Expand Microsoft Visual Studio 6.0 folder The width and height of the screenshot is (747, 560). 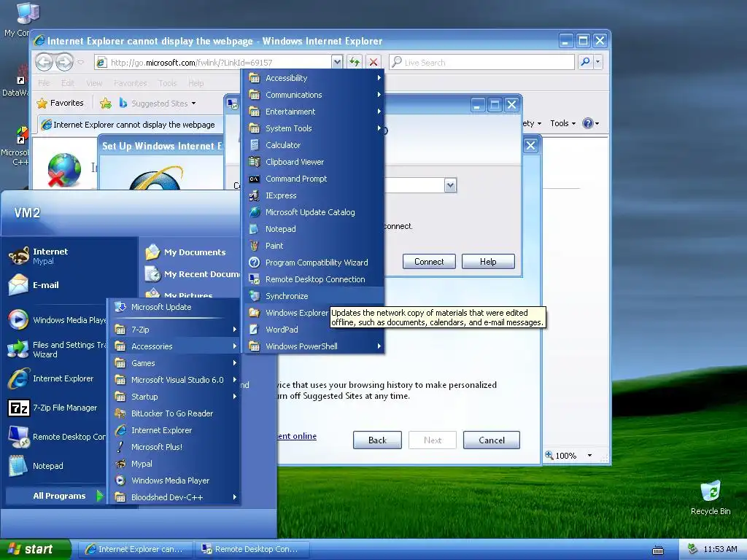[174, 380]
